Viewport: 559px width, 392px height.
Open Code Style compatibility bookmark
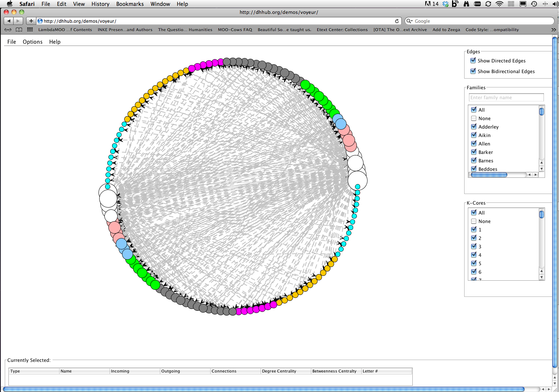[492, 30]
